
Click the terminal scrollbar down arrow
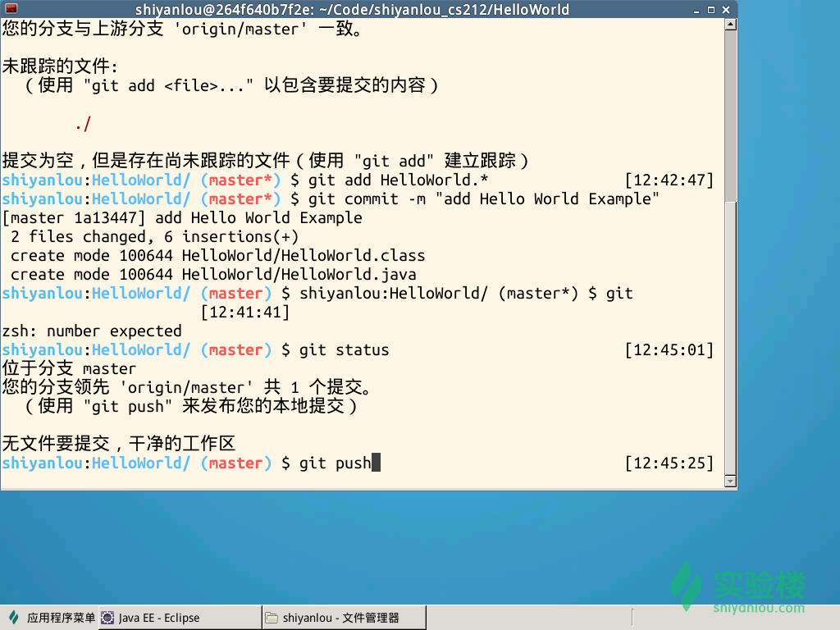pos(730,481)
